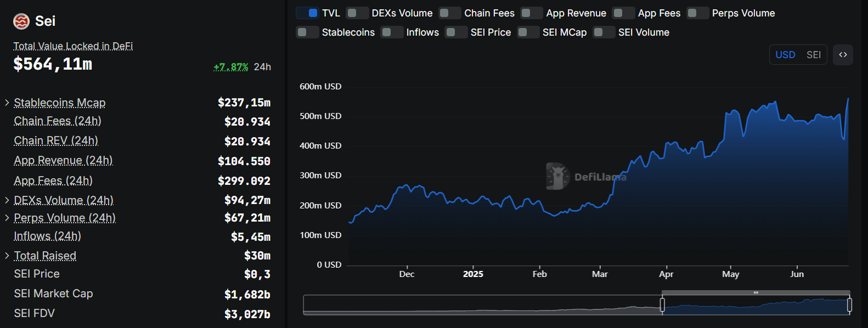Click the SEI Market Cap label
The height and width of the screenshot is (328, 868).
[x=53, y=293]
